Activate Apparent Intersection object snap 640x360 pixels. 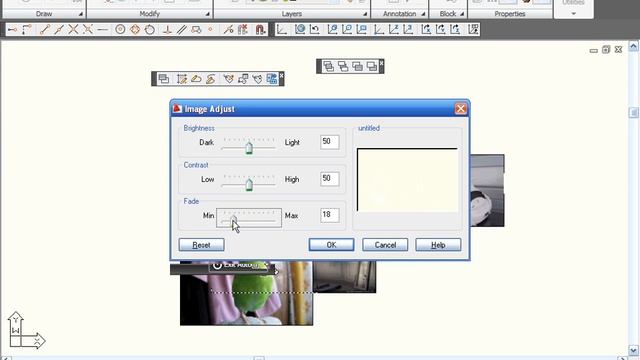coord(87,29)
